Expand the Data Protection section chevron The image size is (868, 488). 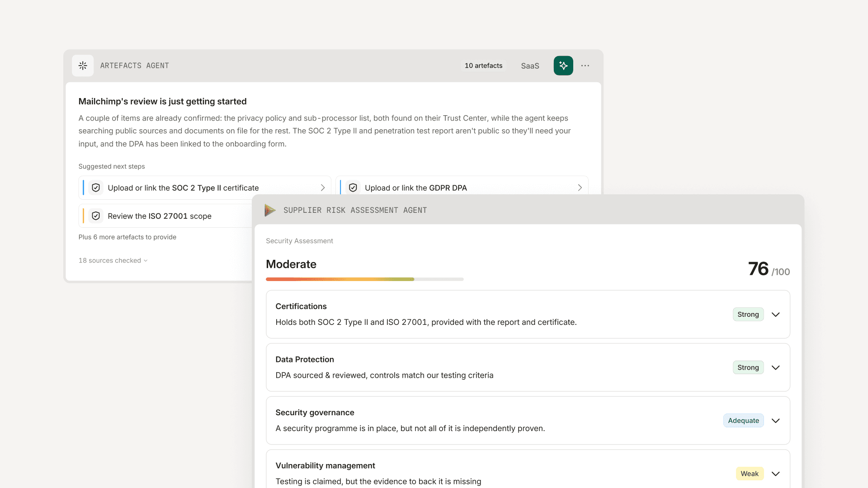[776, 368]
